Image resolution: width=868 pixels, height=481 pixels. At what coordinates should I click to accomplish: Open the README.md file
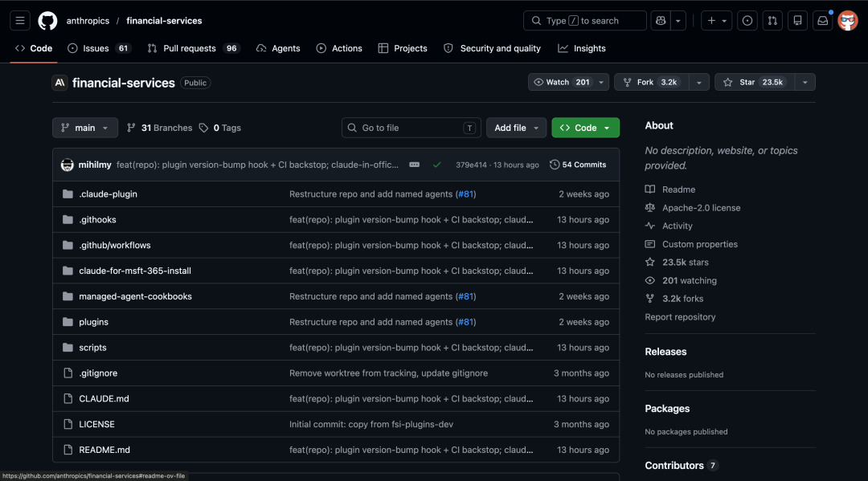pos(104,450)
